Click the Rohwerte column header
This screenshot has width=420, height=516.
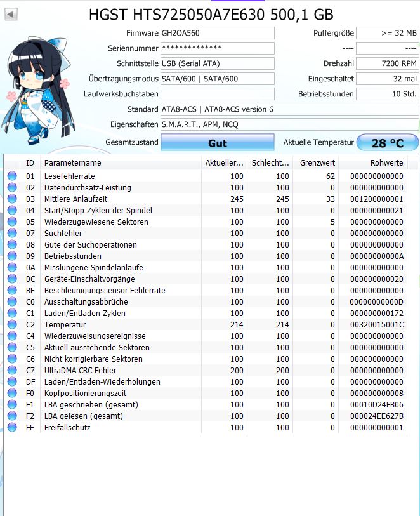373,163
